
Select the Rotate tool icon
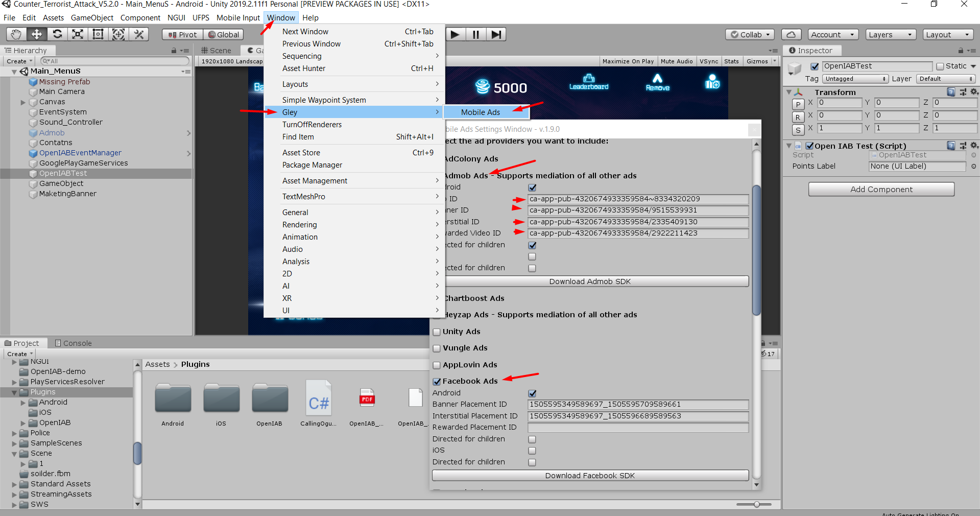(x=57, y=34)
